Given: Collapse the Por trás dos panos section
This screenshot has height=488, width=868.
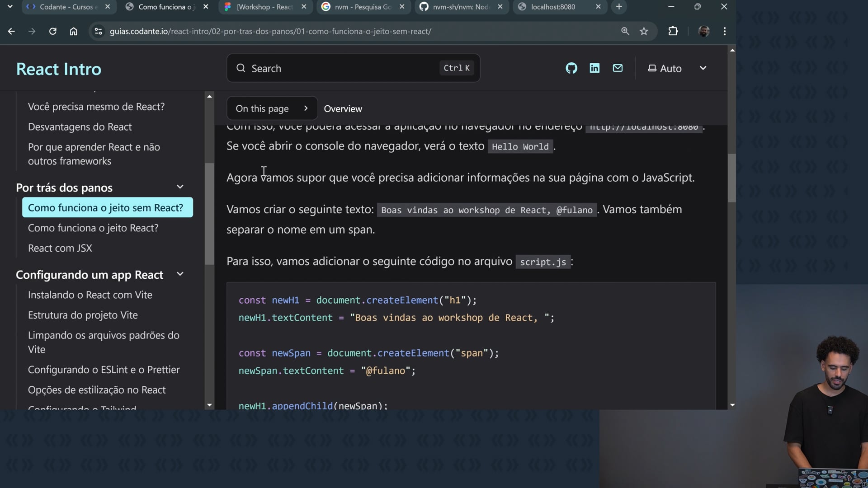Looking at the screenshot, I should [x=180, y=187].
